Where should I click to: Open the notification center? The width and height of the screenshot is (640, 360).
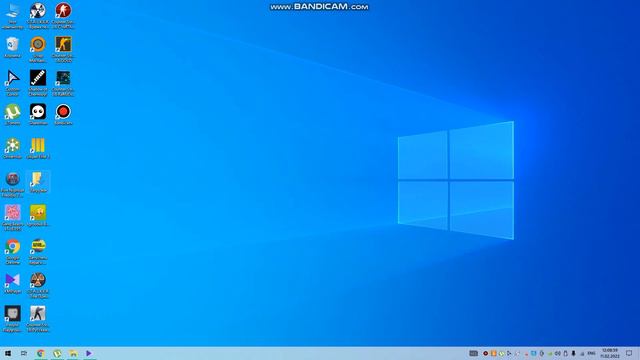629,353
